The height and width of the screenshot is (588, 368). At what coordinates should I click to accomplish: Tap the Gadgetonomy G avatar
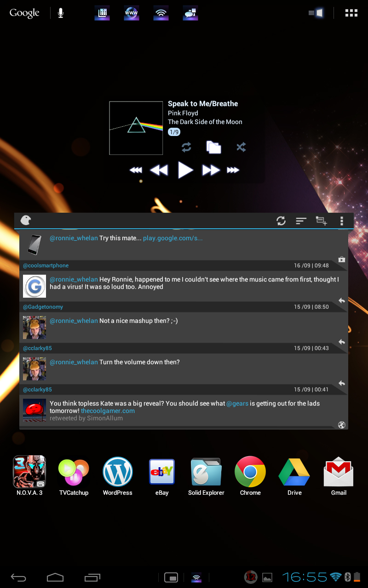coord(34,286)
